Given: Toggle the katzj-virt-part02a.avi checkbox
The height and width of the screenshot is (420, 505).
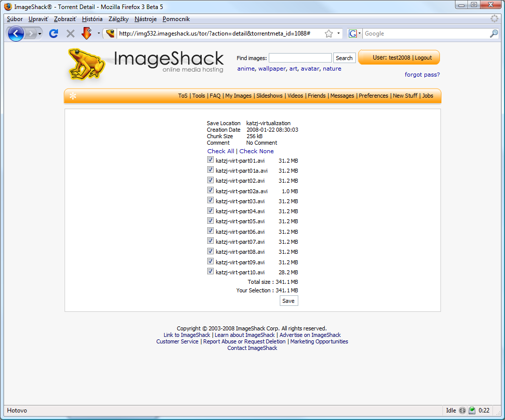Looking at the screenshot, I should click(x=210, y=190).
